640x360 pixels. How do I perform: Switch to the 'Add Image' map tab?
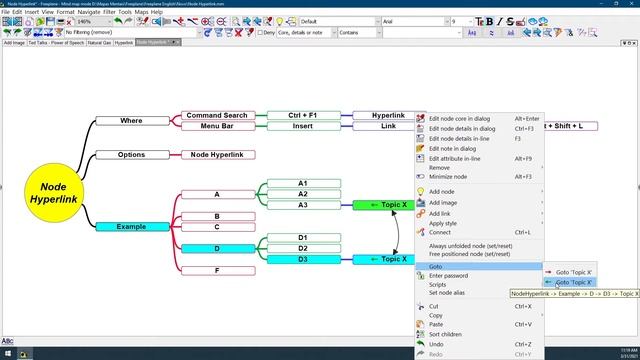[x=14, y=42]
